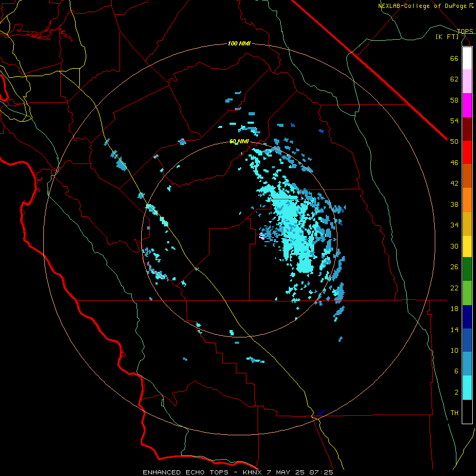Click the light pink legend swatch
This screenshot has width=476, height=476.
tap(467, 81)
